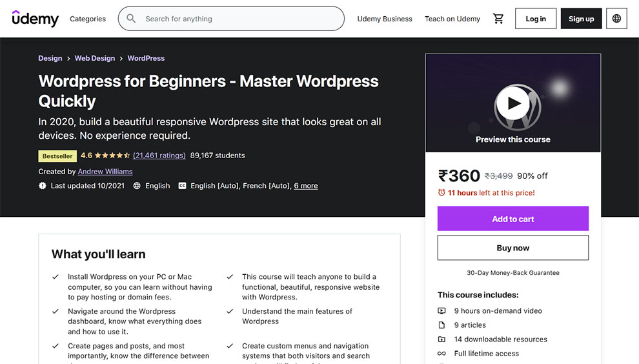The width and height of the screenshot is (639, 364).
Task: Click the search magnifier icon
Action: pyautogui.click(x=131, y=18)
